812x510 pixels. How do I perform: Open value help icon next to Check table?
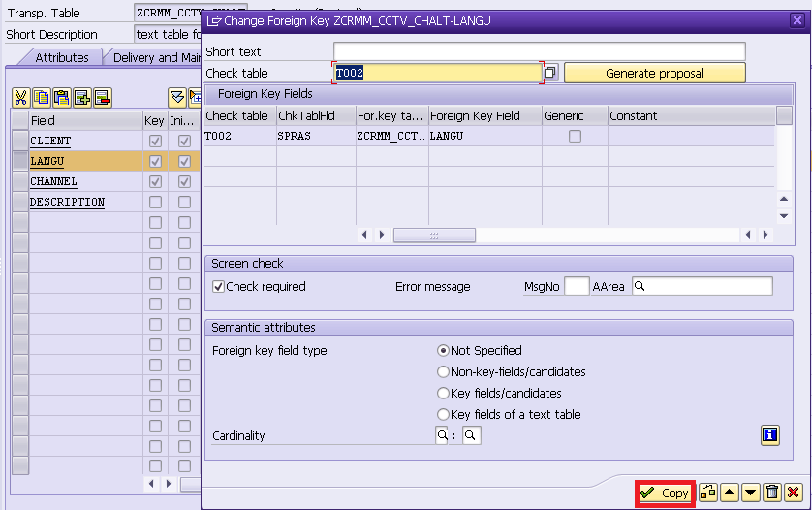point(550,73)
